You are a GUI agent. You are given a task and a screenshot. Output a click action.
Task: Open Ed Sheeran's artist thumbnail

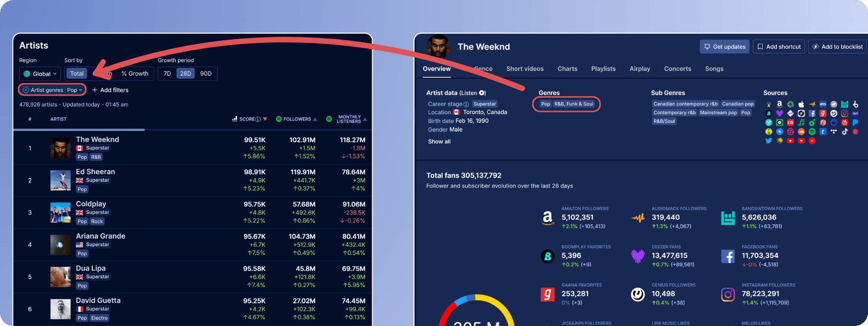pos(60,180)
